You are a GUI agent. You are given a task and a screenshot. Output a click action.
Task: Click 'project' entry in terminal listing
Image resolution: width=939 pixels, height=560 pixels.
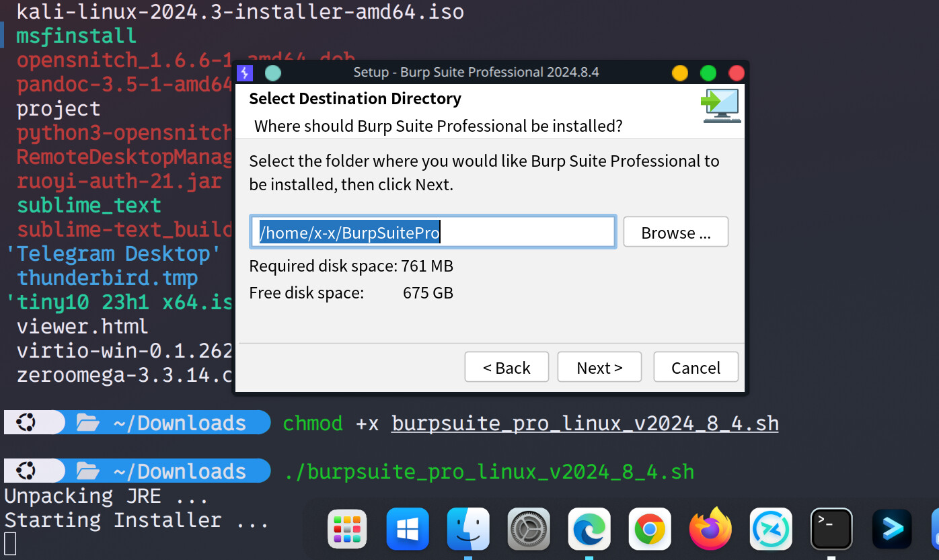point(59,108)
